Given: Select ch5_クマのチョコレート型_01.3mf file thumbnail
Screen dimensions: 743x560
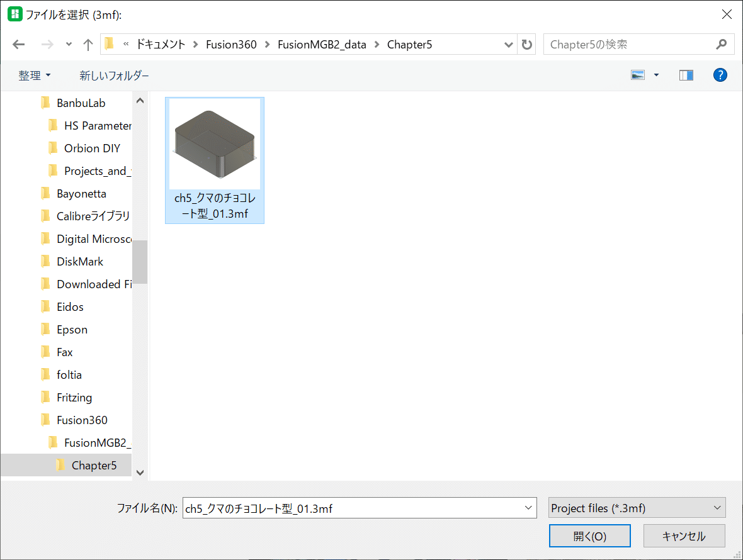Looking at the screenshot, I should pos(215,160).
